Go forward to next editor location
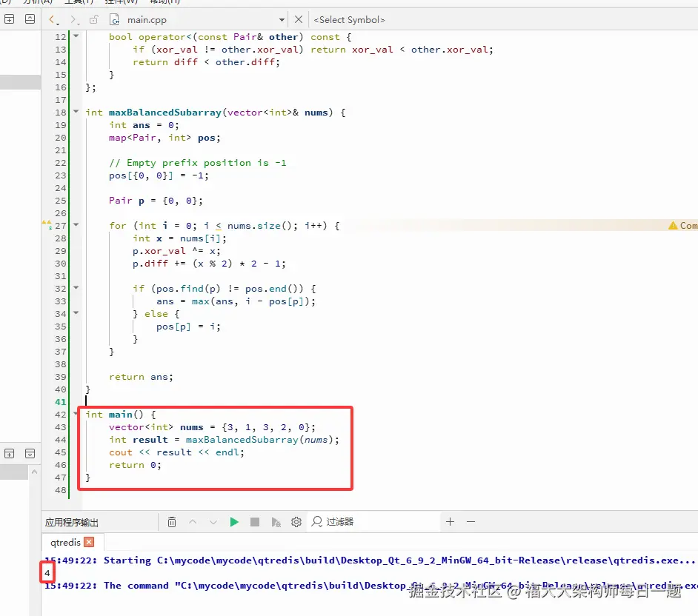Viewport: 698px width, 616px height. [x=74, y=19]
